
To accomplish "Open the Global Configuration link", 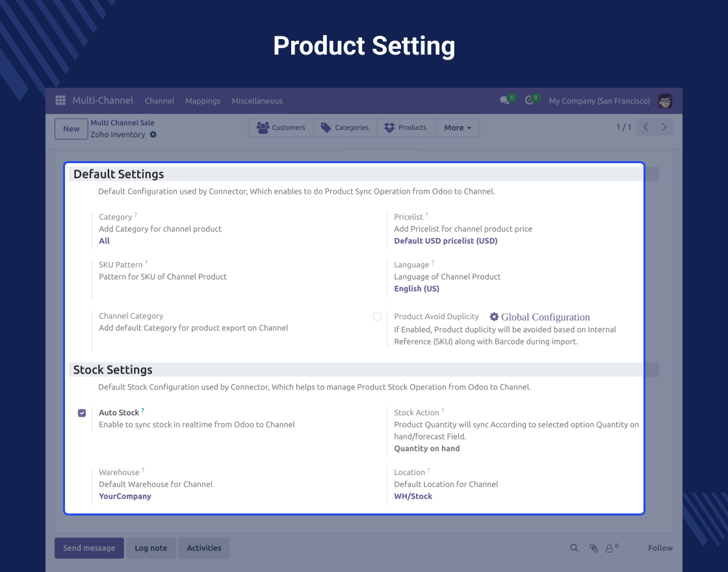I will (545, 317).
